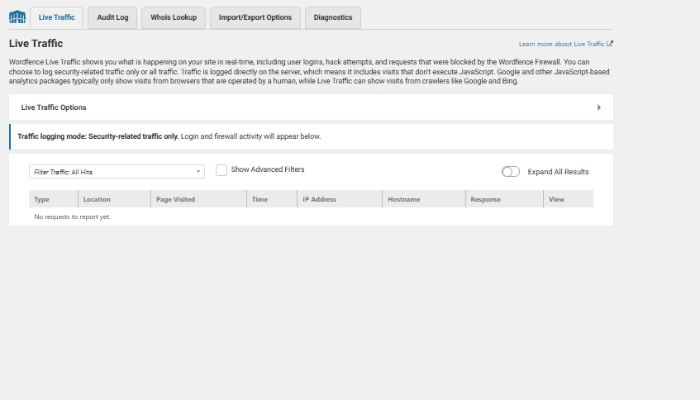This screenshot has width=700, height=400.
Task: Click the Live Traffic page heading
Action: pos(36,43)
